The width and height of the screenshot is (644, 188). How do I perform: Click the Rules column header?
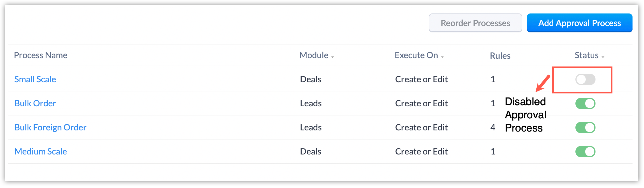pos(500,56)
